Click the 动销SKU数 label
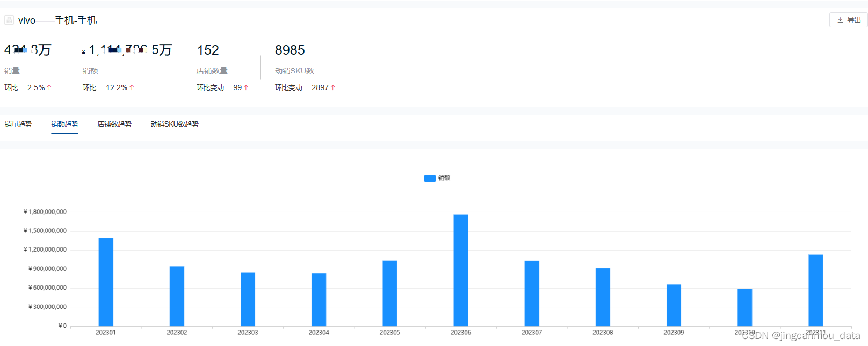The height and width of the screenshot is (346, 868). [294, 71]
